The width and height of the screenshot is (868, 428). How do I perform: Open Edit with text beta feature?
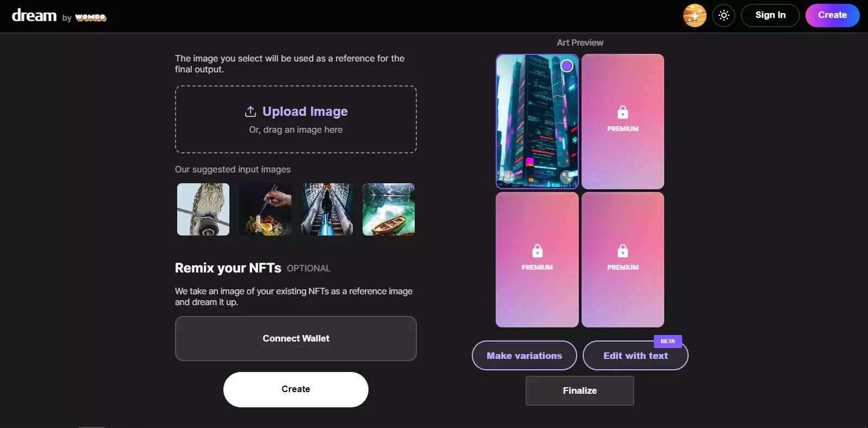pos(635,356)
